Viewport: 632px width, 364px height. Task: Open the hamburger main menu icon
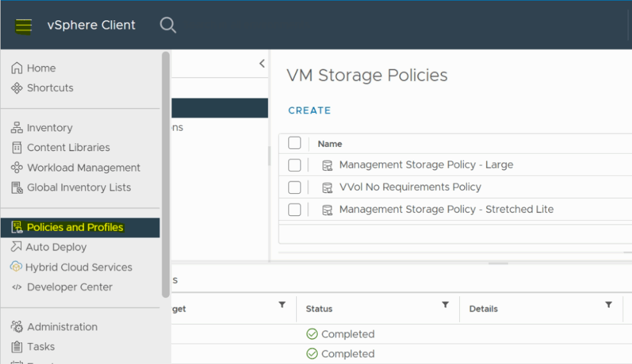click(23, 26)
